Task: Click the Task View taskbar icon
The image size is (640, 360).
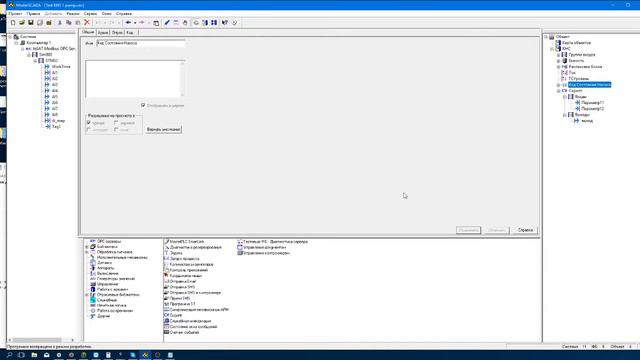Action: (22, 355)
